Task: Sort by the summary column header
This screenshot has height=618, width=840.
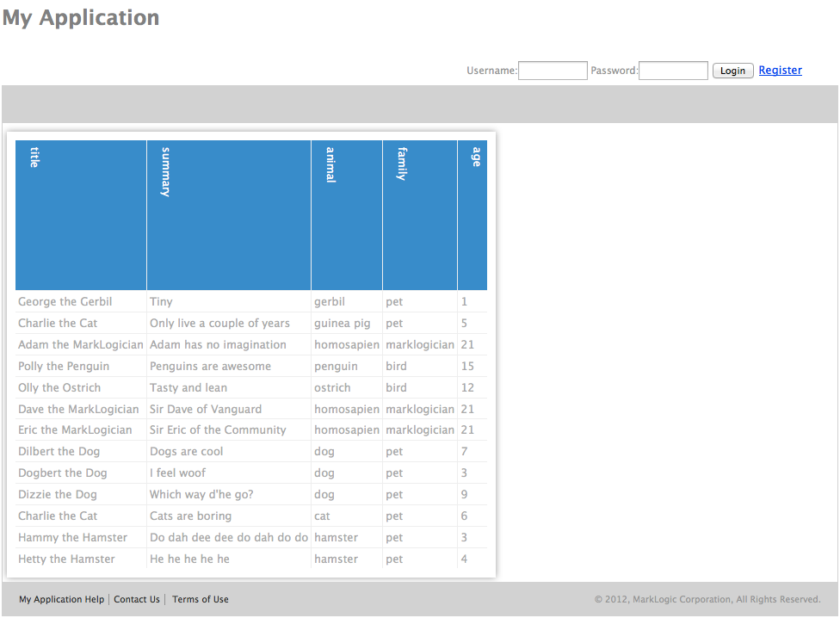Action: (228, 215)
